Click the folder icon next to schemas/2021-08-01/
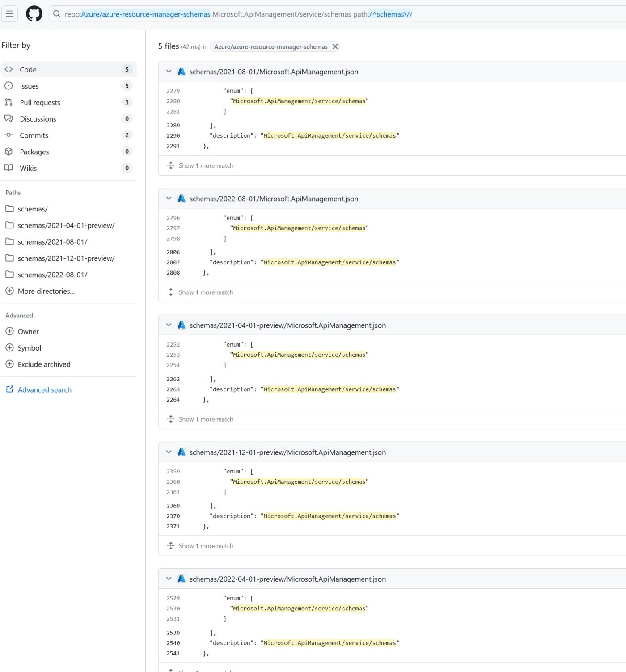The image size is (626, 672). (x=9, y=241)
